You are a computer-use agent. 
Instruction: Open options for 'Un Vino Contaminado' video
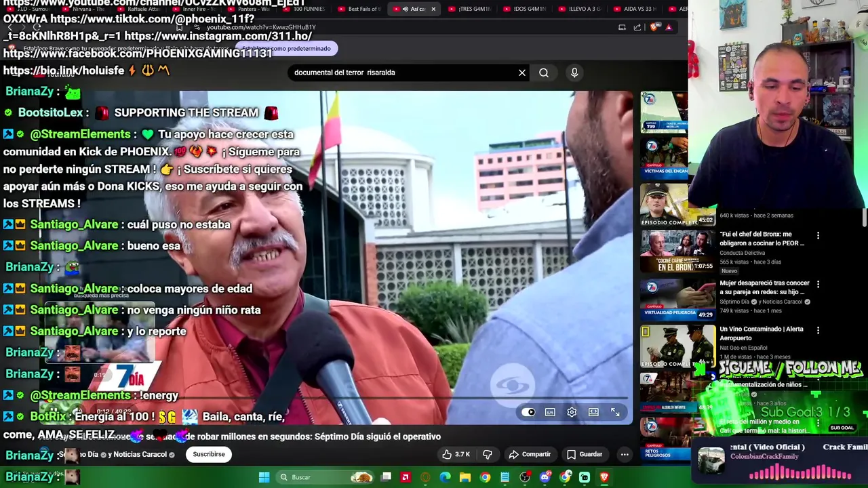click(818, 330)
